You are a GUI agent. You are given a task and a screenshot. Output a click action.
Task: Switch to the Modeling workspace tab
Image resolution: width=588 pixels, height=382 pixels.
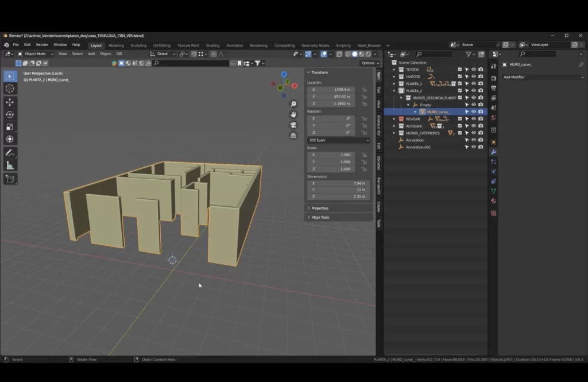tap(117, 45)
